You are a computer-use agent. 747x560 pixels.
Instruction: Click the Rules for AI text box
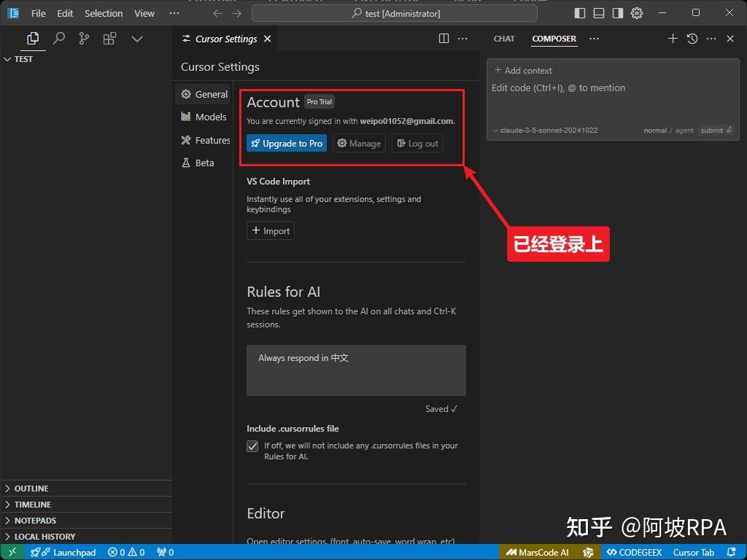click(x=356, y=370)
